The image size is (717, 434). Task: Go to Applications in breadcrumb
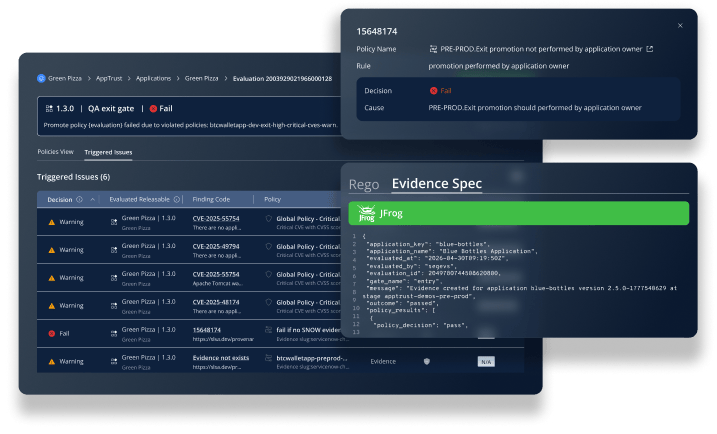[x=153, y=78]
